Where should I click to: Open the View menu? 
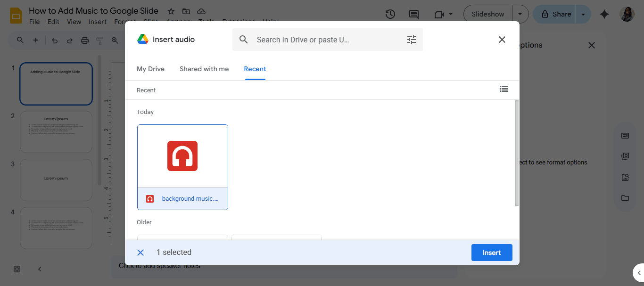point(74,22)
